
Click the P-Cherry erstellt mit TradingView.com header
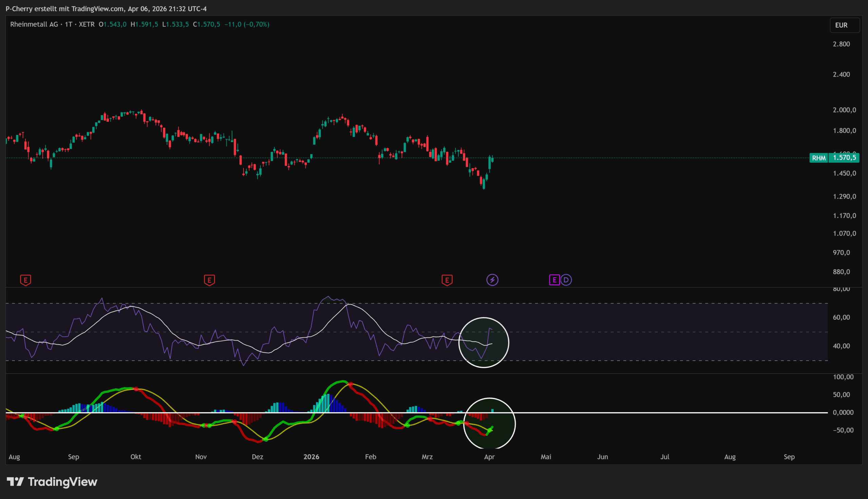106,8
